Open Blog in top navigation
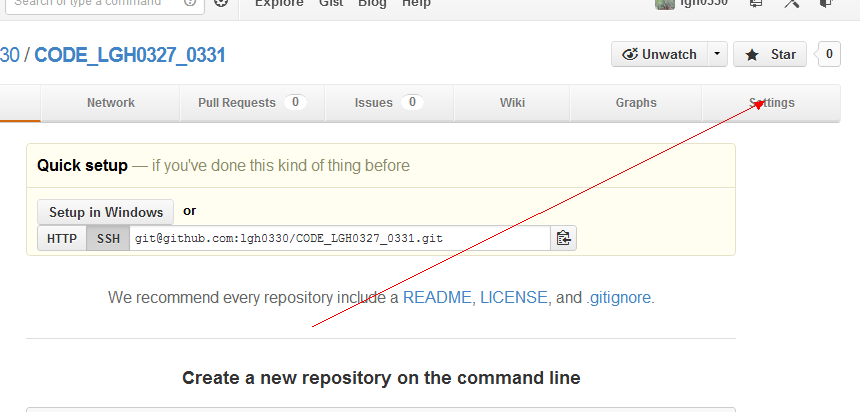The image size is (860, 412). (x=372, y=3)
